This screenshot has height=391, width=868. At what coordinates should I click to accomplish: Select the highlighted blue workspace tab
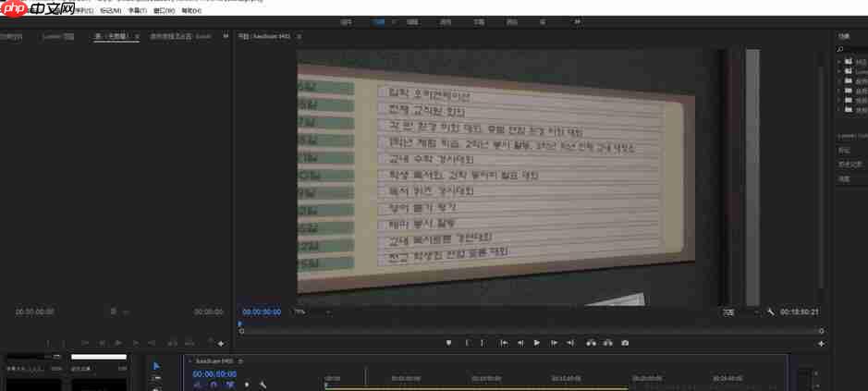tap(379, 22)
